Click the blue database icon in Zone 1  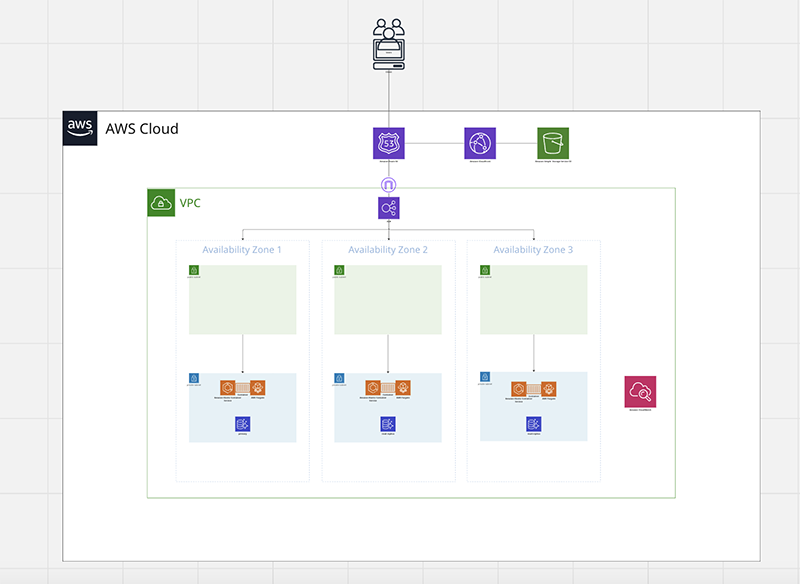242,424
